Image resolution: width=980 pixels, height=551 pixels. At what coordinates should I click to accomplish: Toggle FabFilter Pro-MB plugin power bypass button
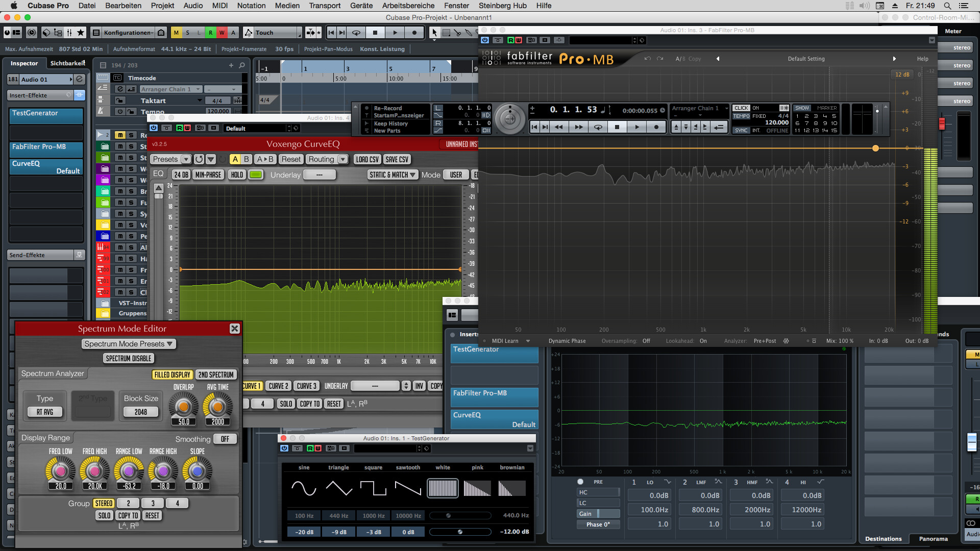pos(485,40)
